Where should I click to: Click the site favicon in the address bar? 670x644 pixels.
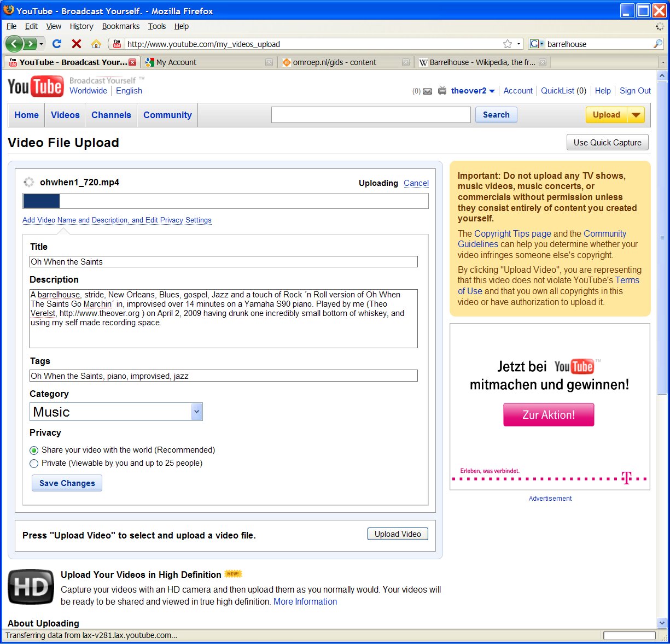[116, 44]
